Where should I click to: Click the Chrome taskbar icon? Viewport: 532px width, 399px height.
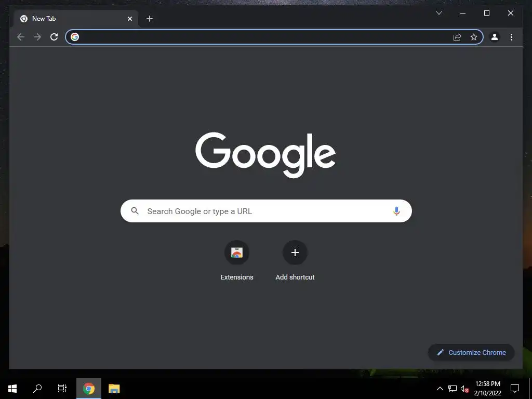[x=88, y=389]
